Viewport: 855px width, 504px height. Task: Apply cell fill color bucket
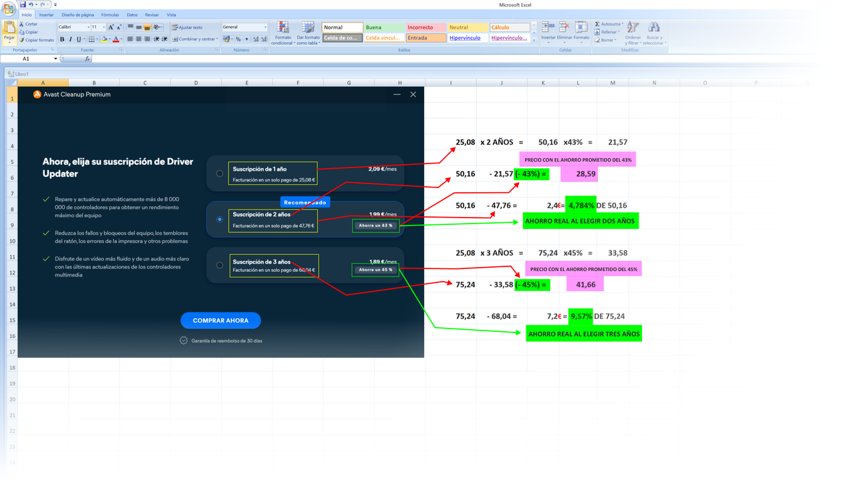[104, 39]
